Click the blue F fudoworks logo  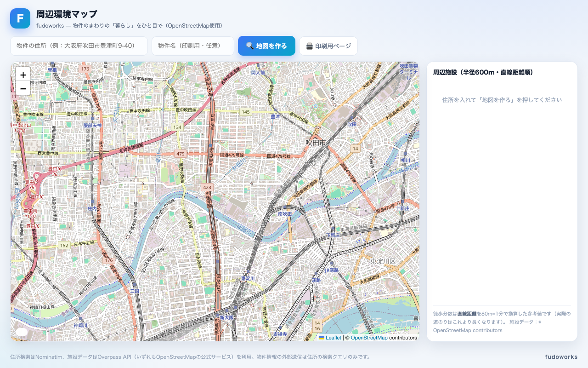tap(20, 18)
